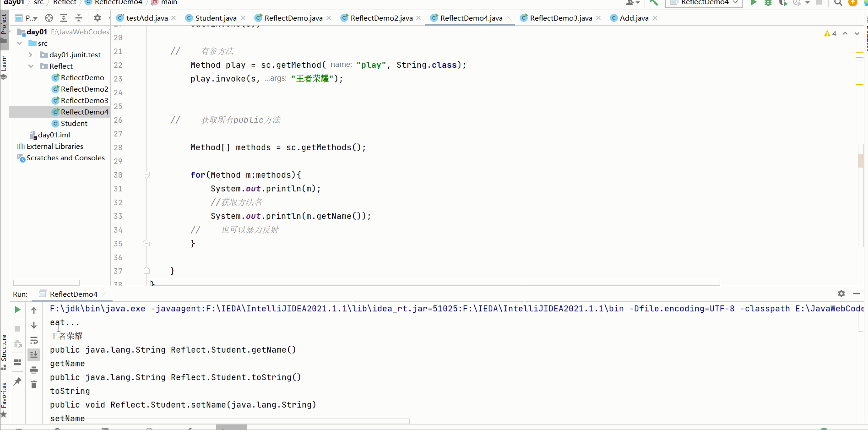This screenshot has height=430, width=868.
Task: Close the Student.java tab
Action: coord(243,18)
